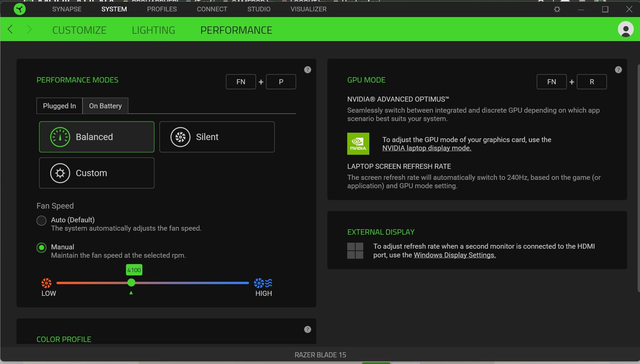
Task: Select Manual fan speed option
Action: click(41, 248)
